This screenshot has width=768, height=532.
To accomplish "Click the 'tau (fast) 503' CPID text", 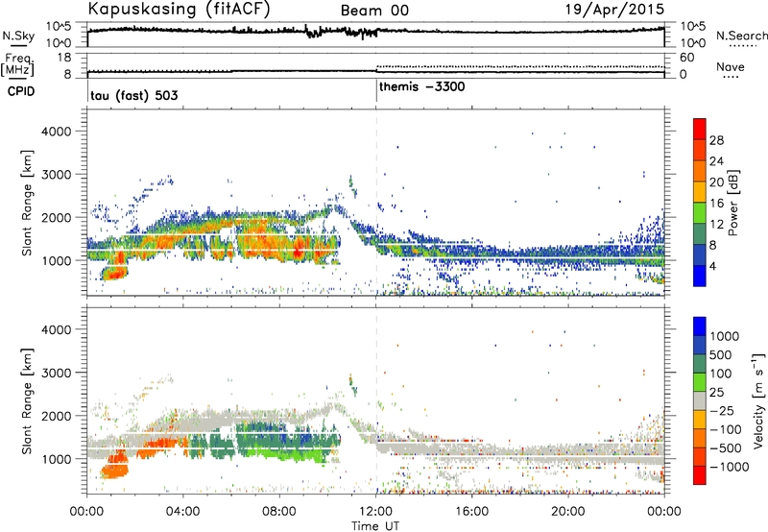I will (x=134, y=95).
